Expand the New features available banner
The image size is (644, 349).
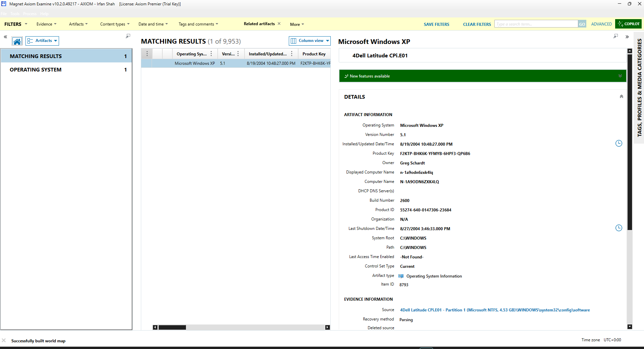click(620, 76)
